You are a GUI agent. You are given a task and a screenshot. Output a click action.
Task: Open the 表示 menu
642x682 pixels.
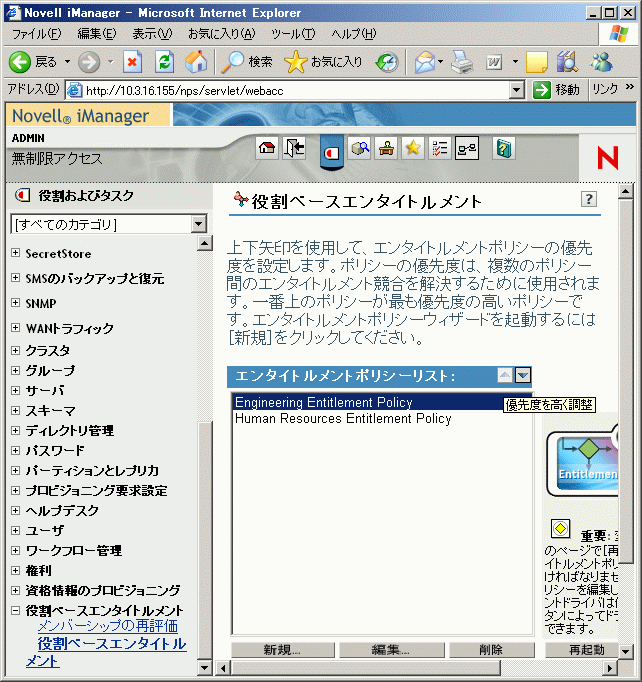(x=152, y=34)
